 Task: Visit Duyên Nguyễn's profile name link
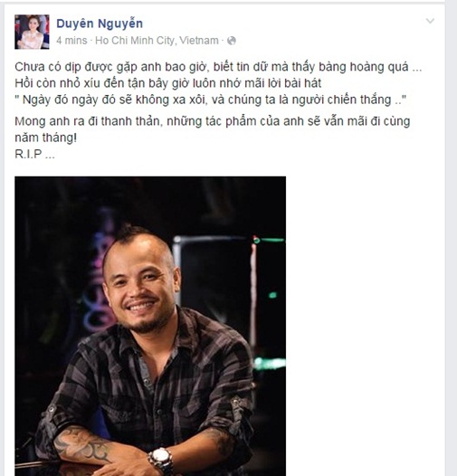100,24
